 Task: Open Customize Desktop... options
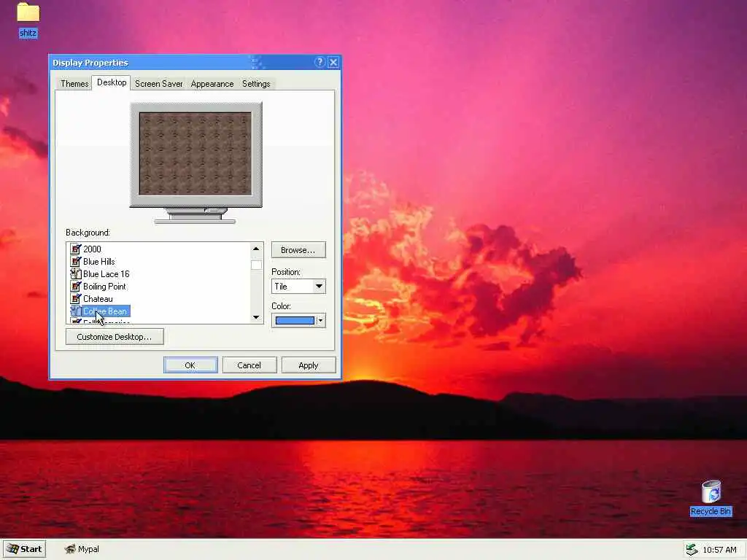point(115,337)
